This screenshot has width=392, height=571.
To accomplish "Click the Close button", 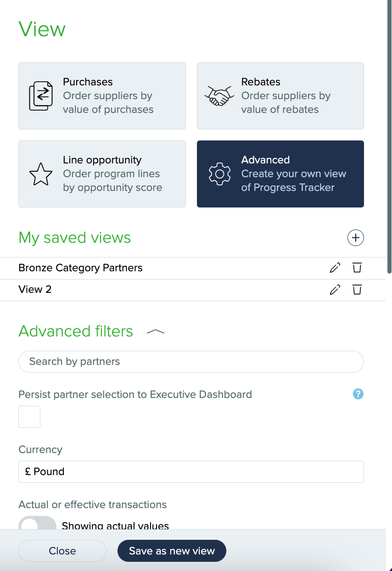I will click(62, 551).
